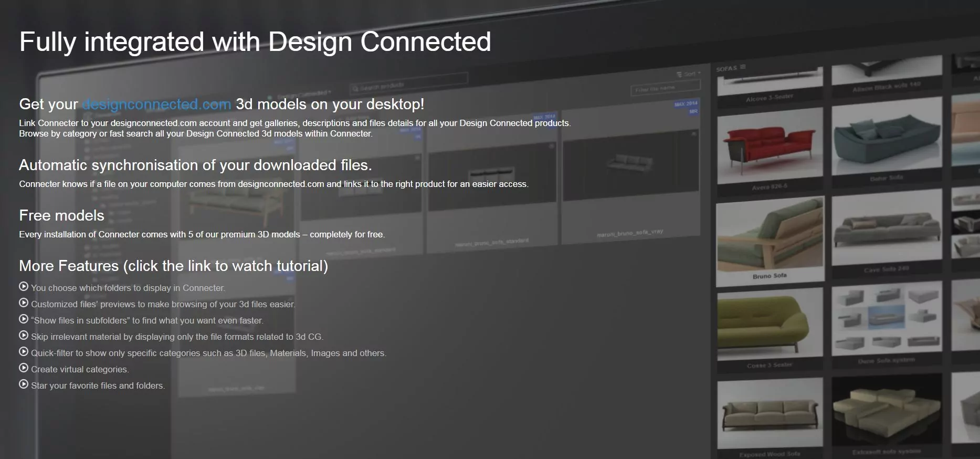Open the Dune Sofa system thumbnail
This screenshot has height=459, width=980.
click(x=886, y=320)
